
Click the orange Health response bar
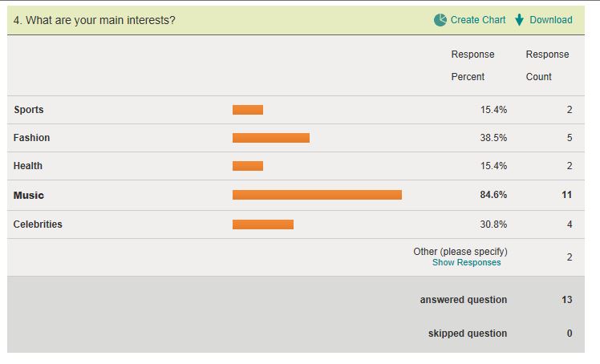pyautogui.click(x=248, y=166)
